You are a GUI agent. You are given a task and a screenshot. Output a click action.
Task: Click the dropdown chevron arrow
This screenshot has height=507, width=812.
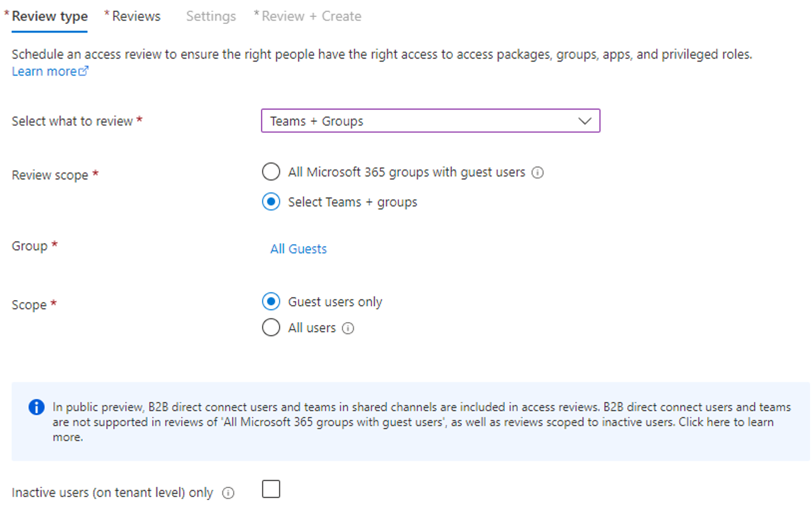pos(584,121)
